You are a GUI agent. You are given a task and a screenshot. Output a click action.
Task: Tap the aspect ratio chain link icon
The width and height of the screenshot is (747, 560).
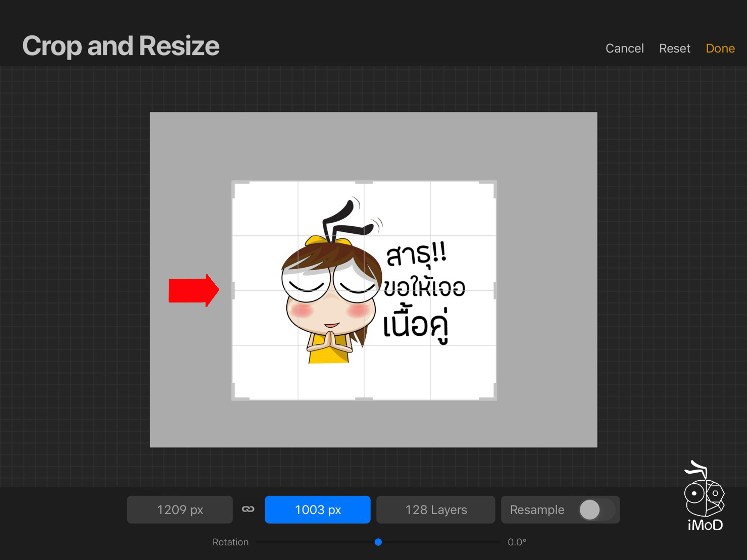(x=248, y=509)
